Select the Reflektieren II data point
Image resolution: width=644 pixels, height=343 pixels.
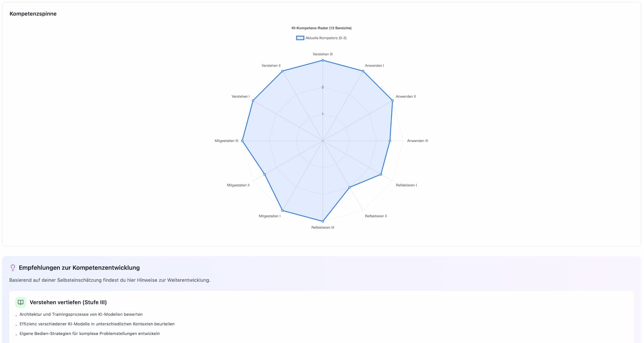pyautogui.click(x=350, y=187)
